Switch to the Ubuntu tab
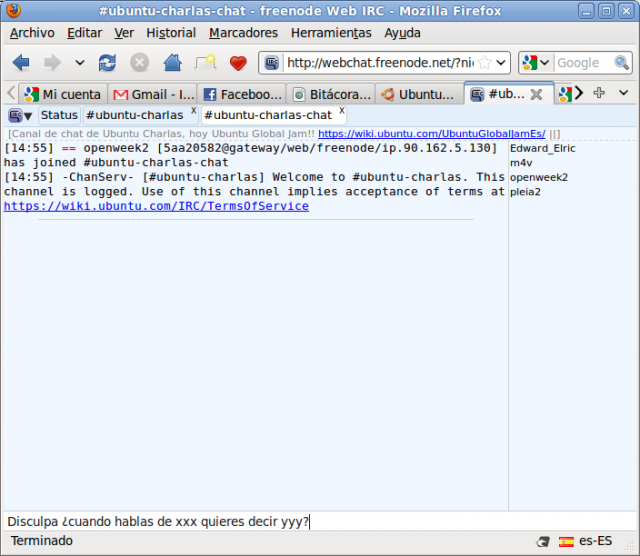The width and height of the screenshot is (640, 556). click(420, 95)
